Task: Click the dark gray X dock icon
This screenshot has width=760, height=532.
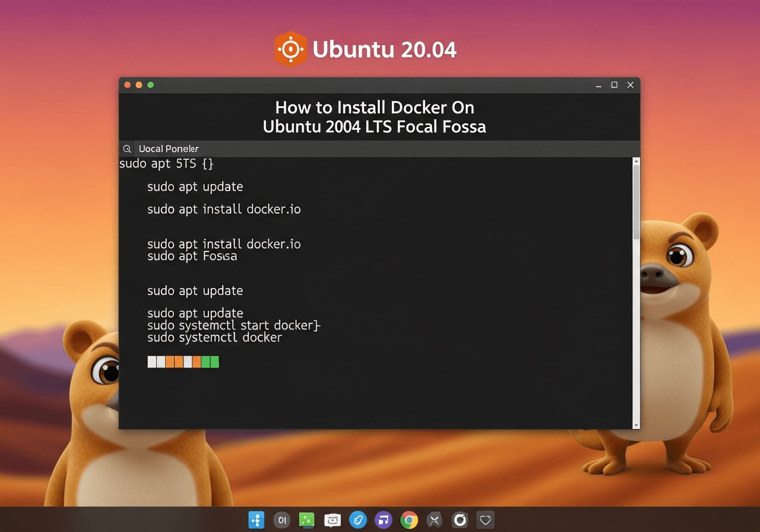Action: tap(435, 520)
